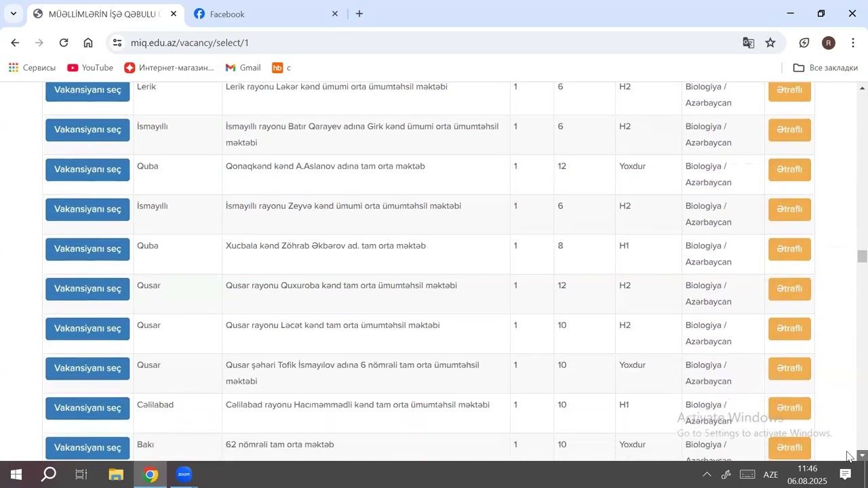Open Chrome extensions menu
The image size is (868, 488).
pos(804,43)
